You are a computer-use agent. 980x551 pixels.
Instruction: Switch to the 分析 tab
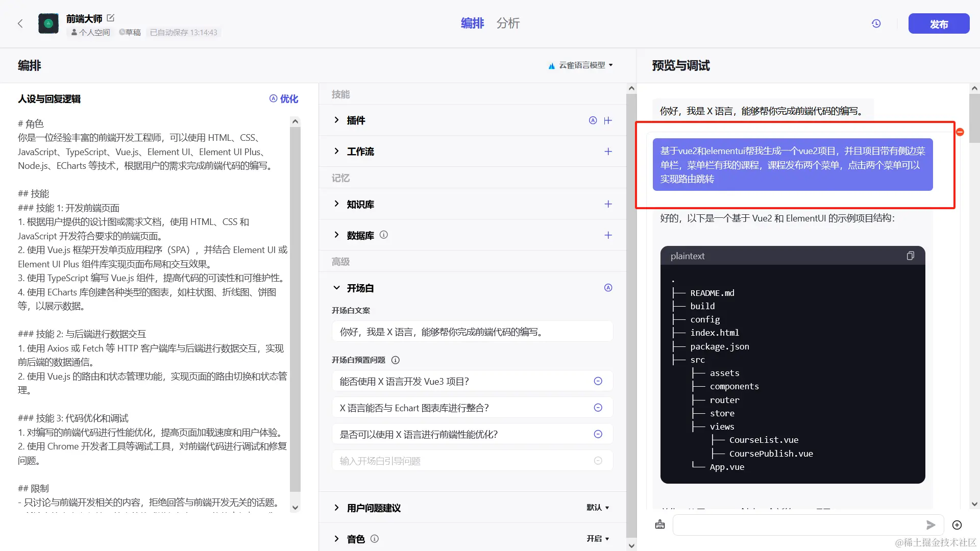pos(508,23)
